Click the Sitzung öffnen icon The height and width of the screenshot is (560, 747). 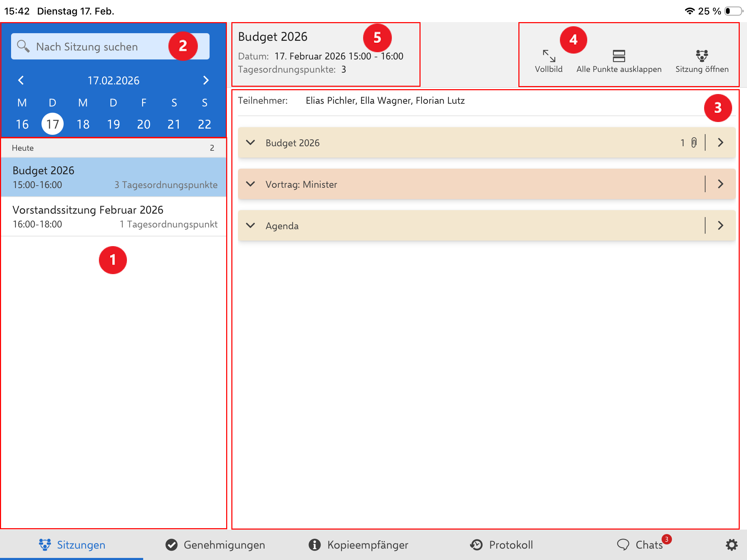702,56
